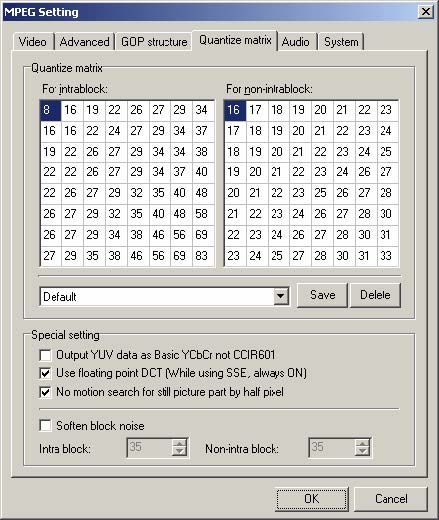
Task: Enable Output YUV data as Basic YCbCr
Action: coord(45,355)
